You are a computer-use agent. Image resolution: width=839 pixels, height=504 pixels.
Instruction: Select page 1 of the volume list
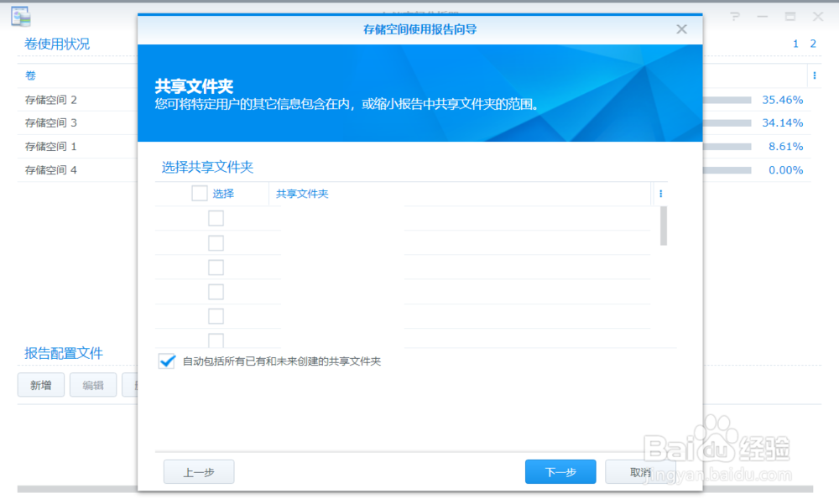click(795, 44)
